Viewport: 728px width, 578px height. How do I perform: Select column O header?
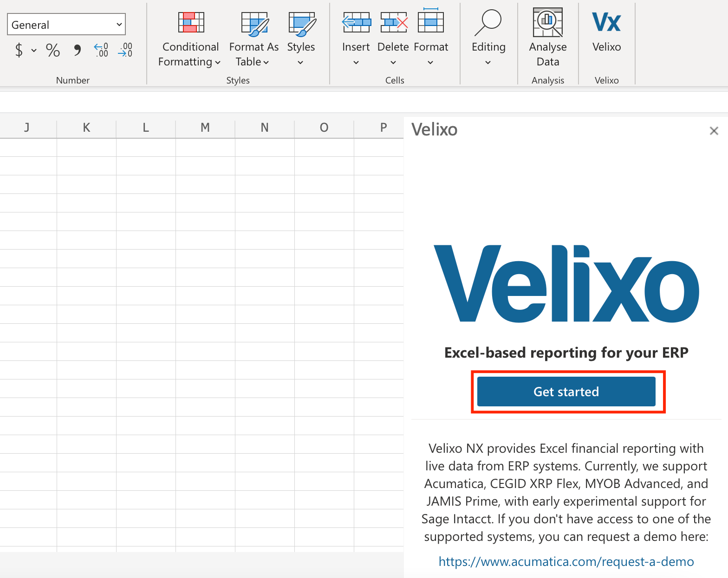tap(324, 128)
